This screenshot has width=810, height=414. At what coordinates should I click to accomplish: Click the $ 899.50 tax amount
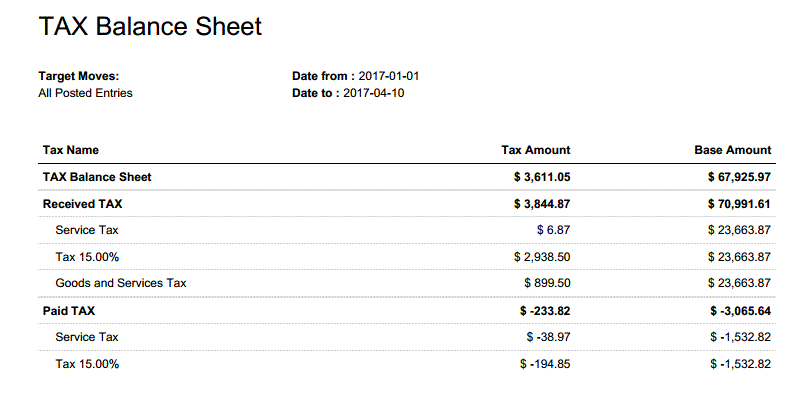point(547,283)
